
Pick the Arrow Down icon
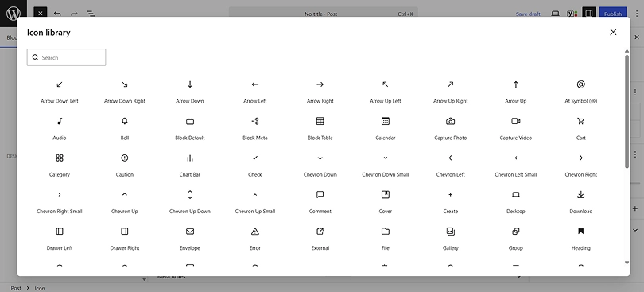tap(190, 84)
